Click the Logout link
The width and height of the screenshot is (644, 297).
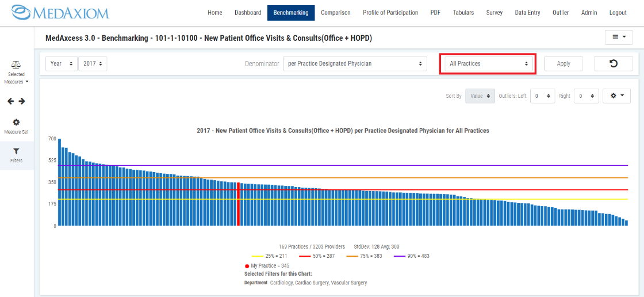click(618, 13)
